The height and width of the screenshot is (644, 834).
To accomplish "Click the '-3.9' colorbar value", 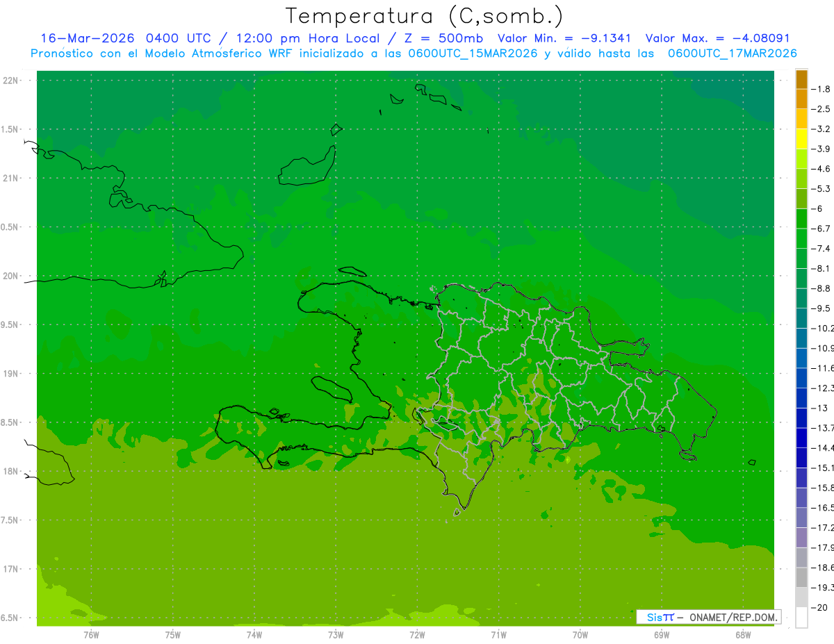I will pyautogui.click(x=821, y=149).
